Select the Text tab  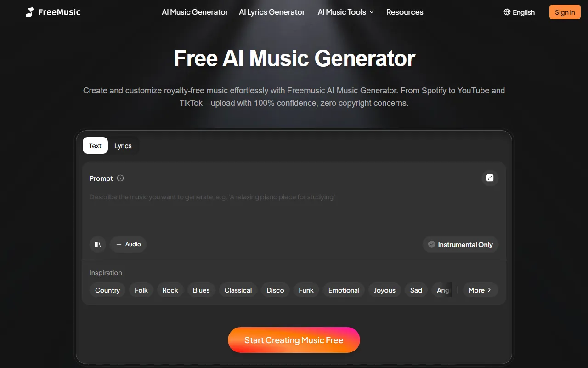(x=95, y=146)
